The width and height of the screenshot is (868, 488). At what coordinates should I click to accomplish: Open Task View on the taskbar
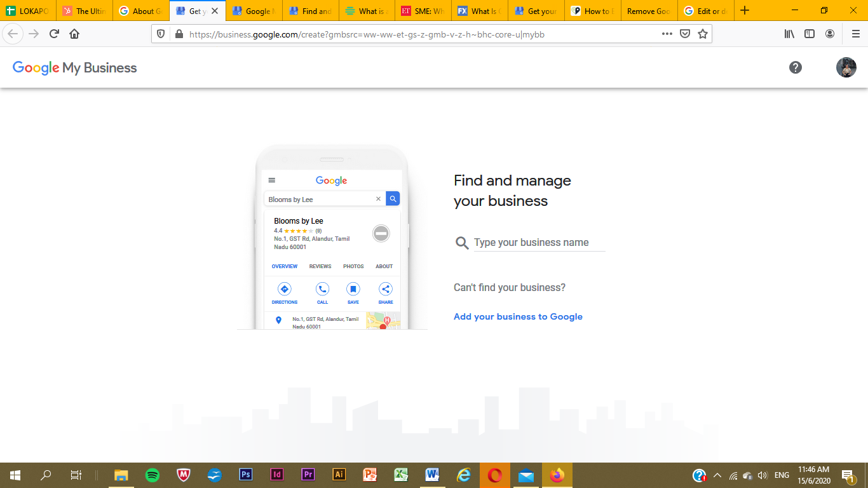click(76, 475)
